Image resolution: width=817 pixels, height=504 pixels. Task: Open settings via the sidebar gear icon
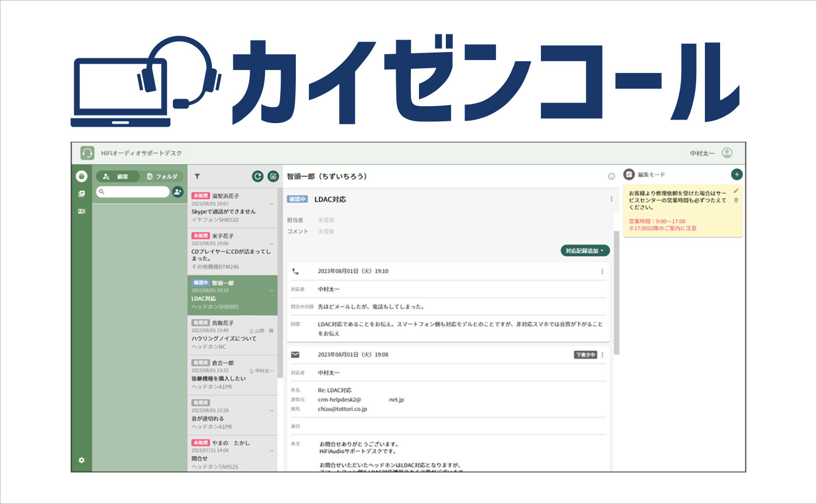pos(82,460)
